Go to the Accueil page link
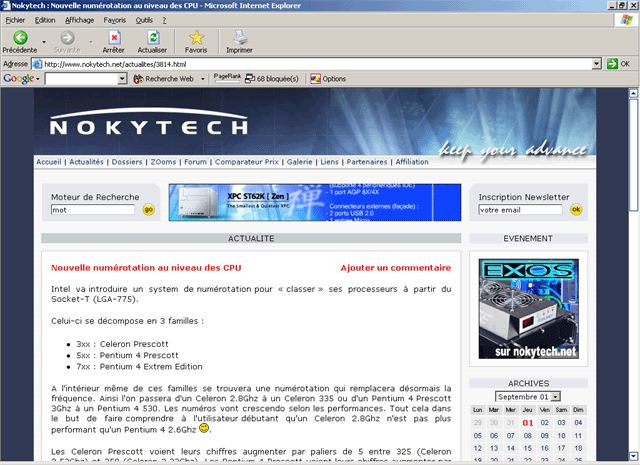Screen dimensions: 640x465 click(x=49, y=162)
